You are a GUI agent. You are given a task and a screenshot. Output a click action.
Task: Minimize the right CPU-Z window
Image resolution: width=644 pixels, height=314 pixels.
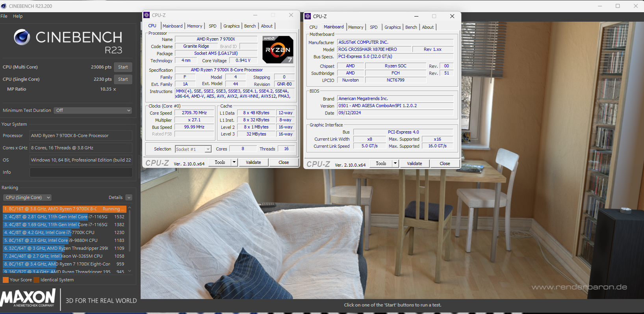pyautogui.click(x=416, y=16)
